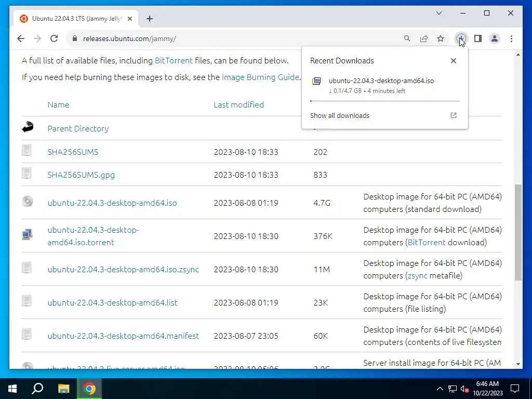The image size is (532, 399).
Task: Click the iso.zsync file icon
Action: (27, 268)
